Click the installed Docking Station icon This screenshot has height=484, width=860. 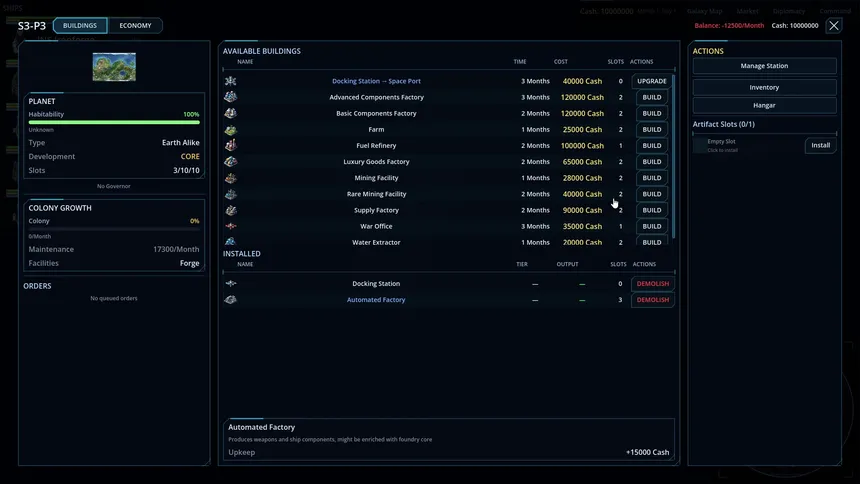coord(230,284)
